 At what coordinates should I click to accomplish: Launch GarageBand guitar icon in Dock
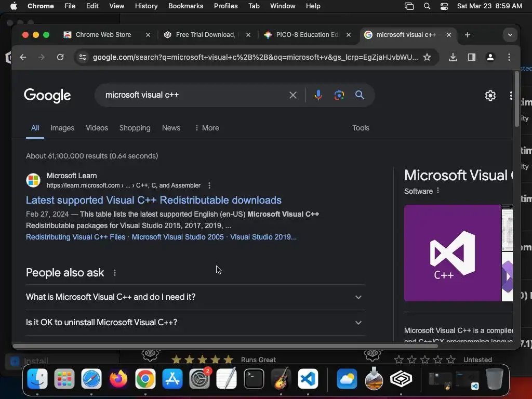pos(281,379)
